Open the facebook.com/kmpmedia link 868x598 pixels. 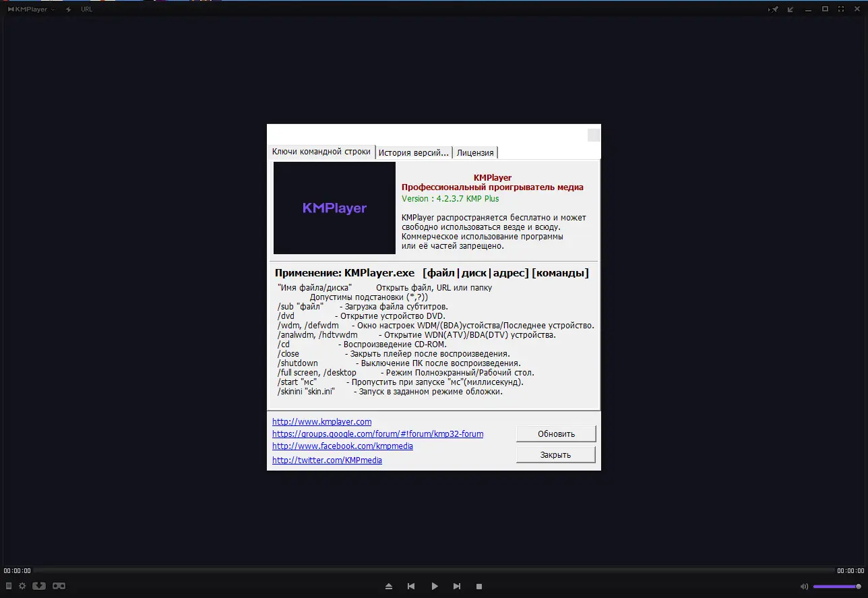342,446
